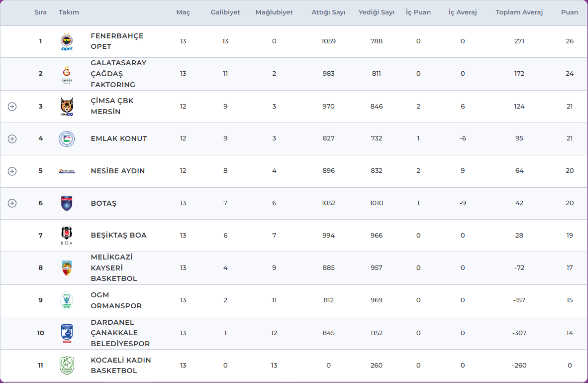Click the Melikgazi Kayseri Basketbol crest

[x=67, y=268]
